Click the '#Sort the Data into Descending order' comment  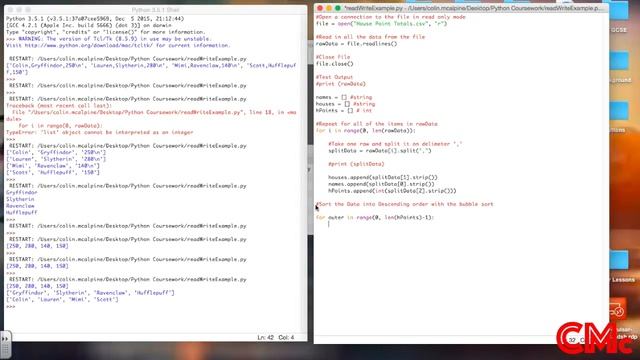coord(404,204)
